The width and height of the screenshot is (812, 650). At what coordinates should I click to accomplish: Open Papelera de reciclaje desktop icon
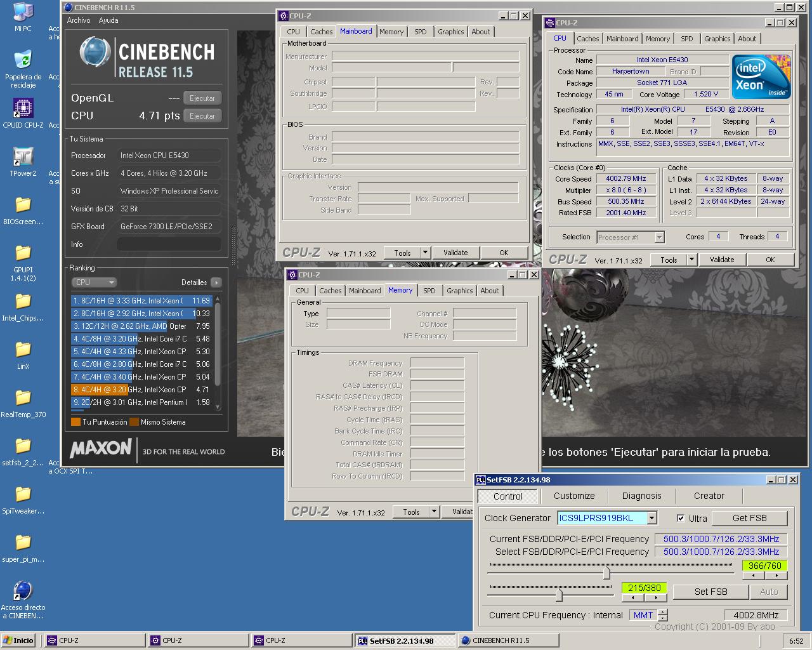[x=23, y=69]
